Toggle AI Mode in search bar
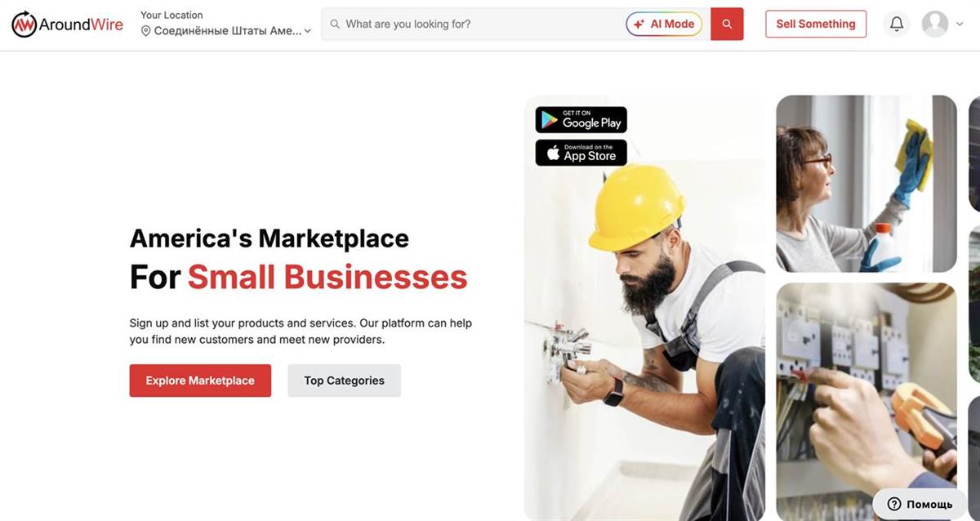 point(664,24)
